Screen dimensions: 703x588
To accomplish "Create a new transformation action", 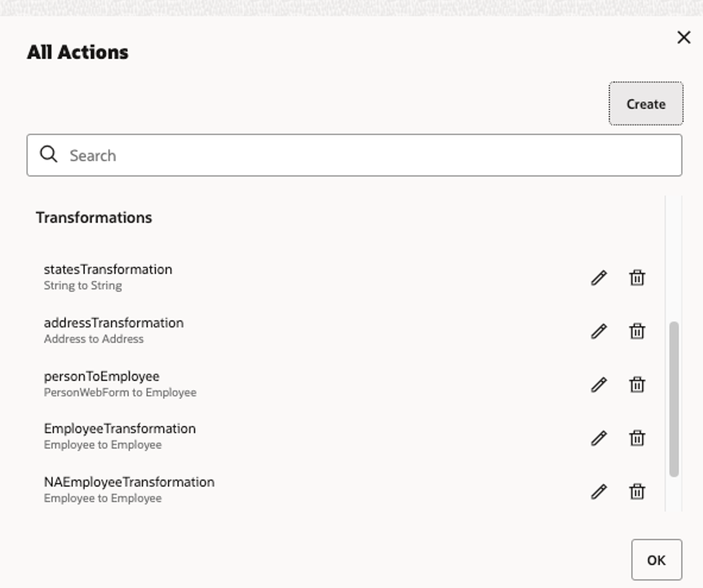I will (645, 104).
